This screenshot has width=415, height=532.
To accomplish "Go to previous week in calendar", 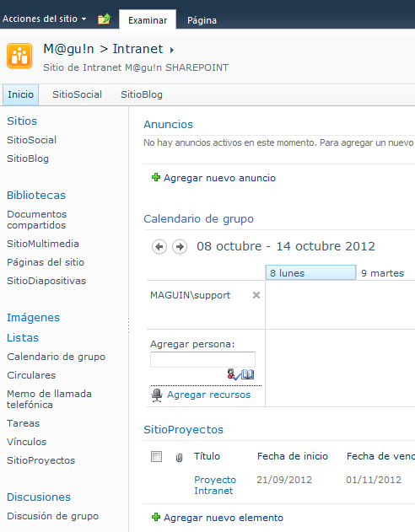I will coord(159,247).
